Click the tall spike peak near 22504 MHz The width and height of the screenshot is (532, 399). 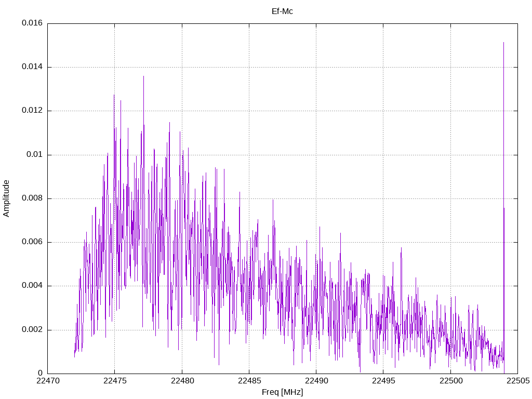503,44
